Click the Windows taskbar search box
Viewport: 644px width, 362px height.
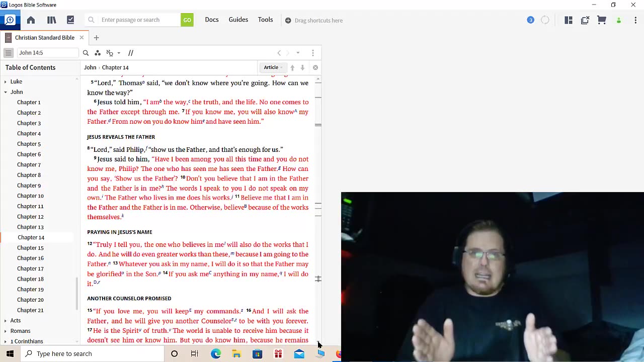point(93,354)
